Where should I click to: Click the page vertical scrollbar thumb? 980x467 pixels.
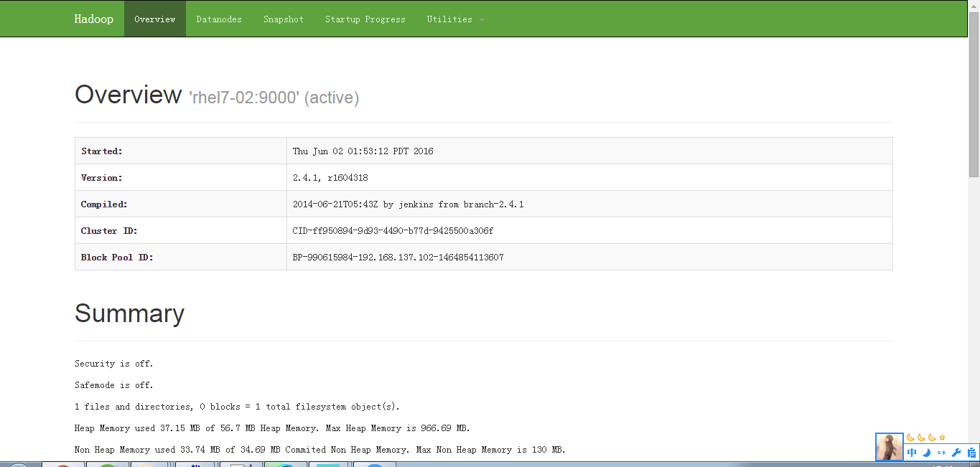point(974,94)
